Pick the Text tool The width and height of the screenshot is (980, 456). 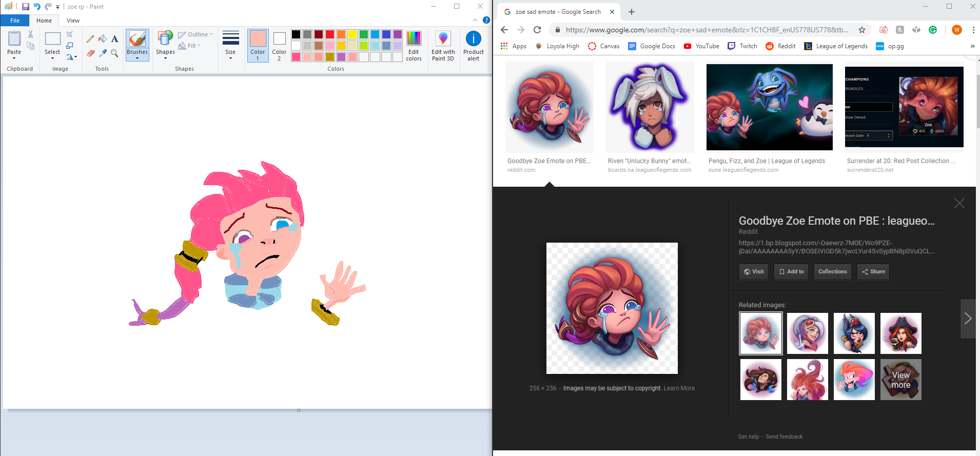pyautogui.click(x=114, y=38)
